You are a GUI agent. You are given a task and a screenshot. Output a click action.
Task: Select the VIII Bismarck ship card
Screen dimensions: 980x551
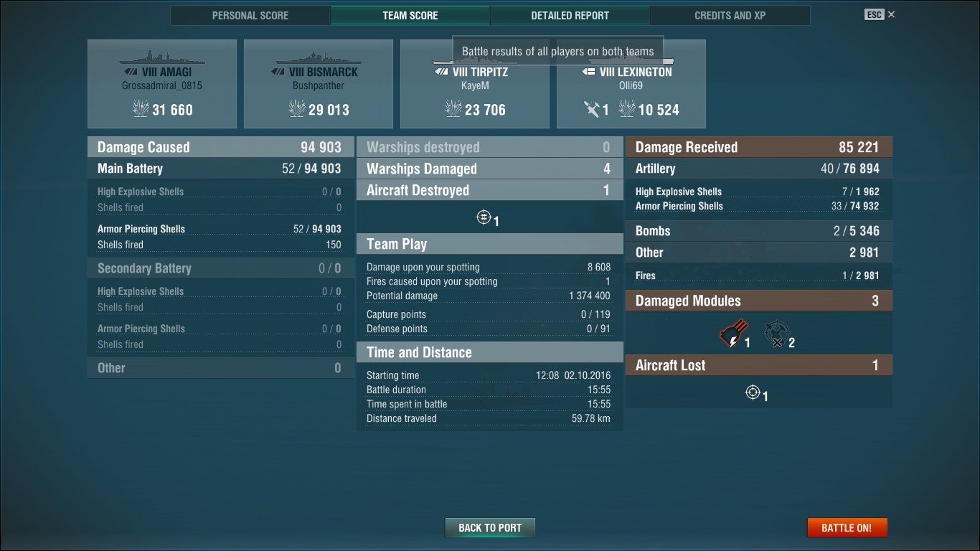[319, 84]
